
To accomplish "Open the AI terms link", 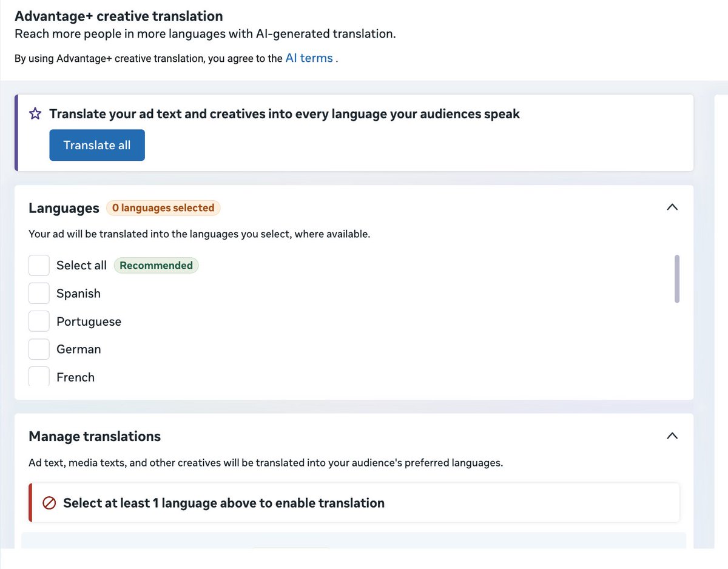I will (309, 58).
